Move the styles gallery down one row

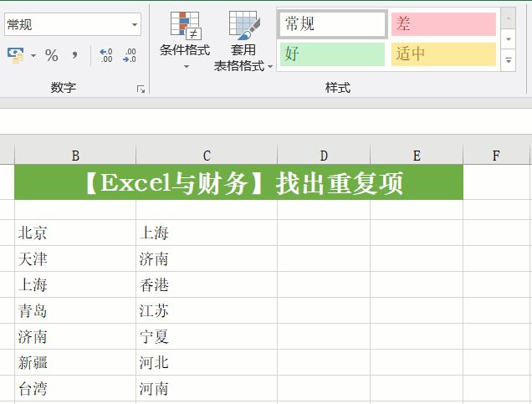(x=509, y=39)
